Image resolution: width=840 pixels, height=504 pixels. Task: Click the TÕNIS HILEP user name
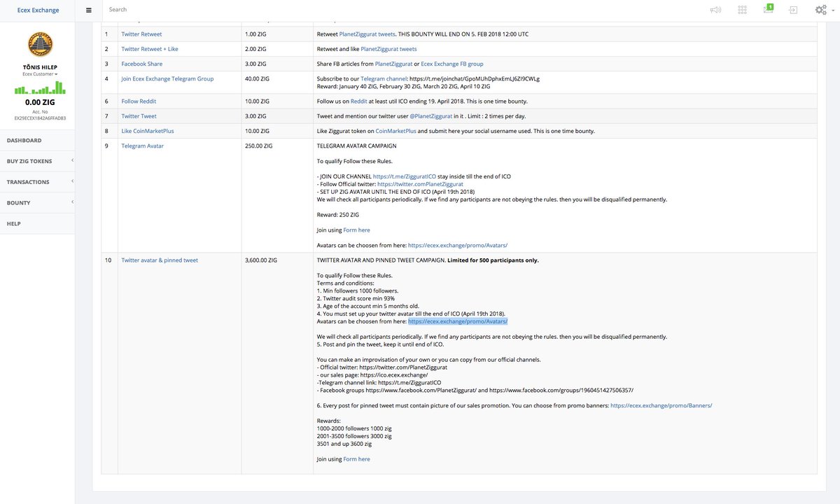pos(41,66)
